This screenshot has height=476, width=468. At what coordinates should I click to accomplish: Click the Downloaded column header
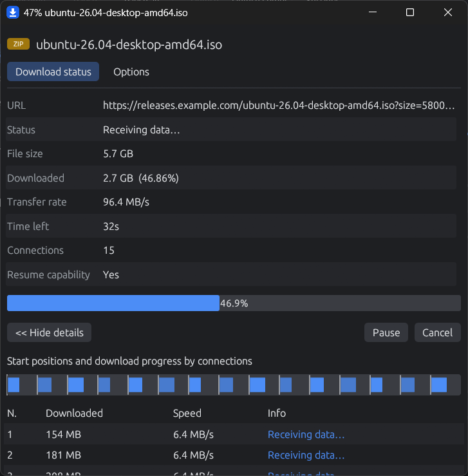pyautogui.click(x=74, y=413)
